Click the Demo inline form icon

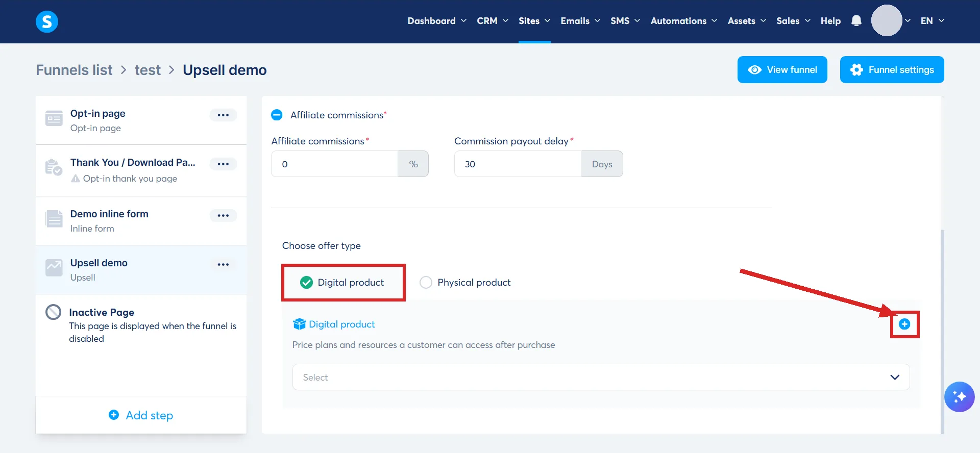[54, 218]
